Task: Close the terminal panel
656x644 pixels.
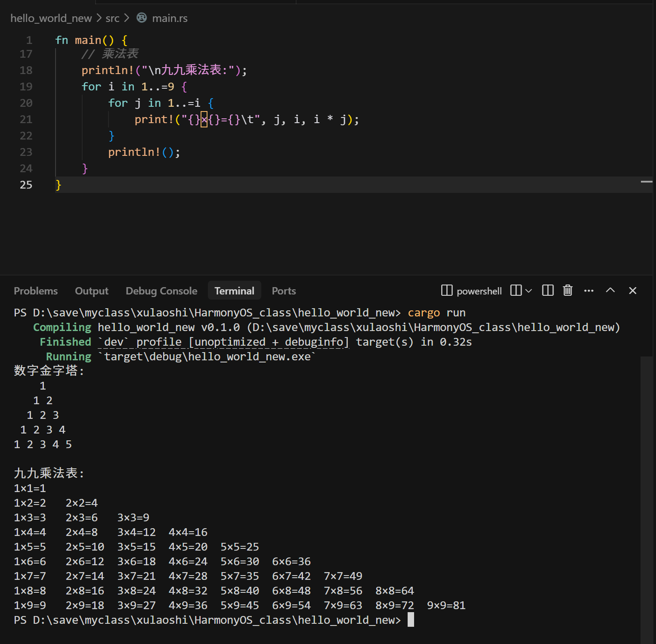Action: click(x=633, y=291)
